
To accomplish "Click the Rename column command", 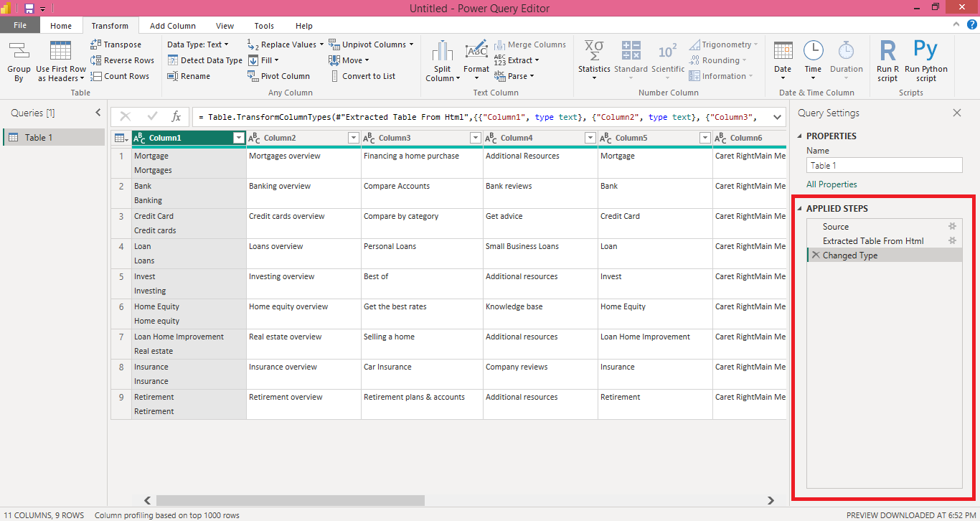I will pyautogui.click(x=189, y=76).
